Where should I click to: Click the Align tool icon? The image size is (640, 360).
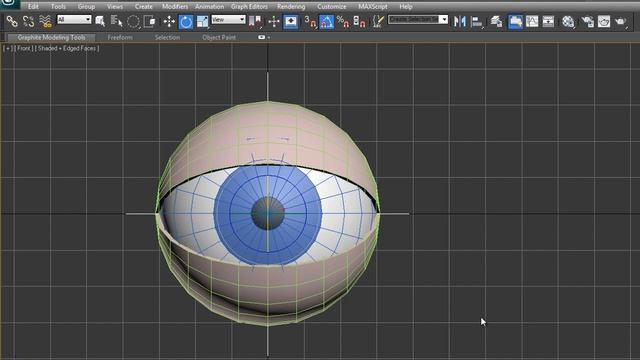point(476,21)
